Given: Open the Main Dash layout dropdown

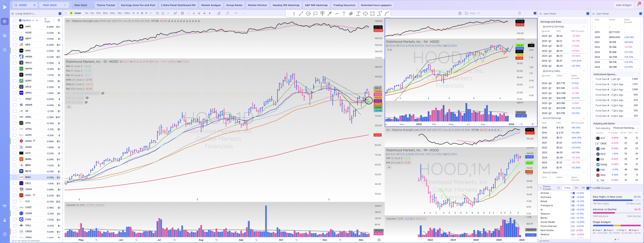Looking at the screenshot, I should click(54, 5).
